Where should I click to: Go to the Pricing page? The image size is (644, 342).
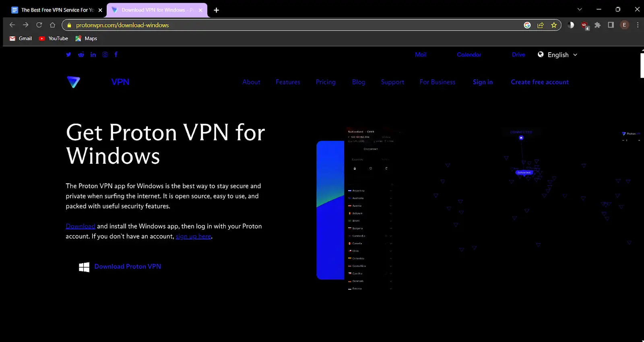click(x=326, y=82)
